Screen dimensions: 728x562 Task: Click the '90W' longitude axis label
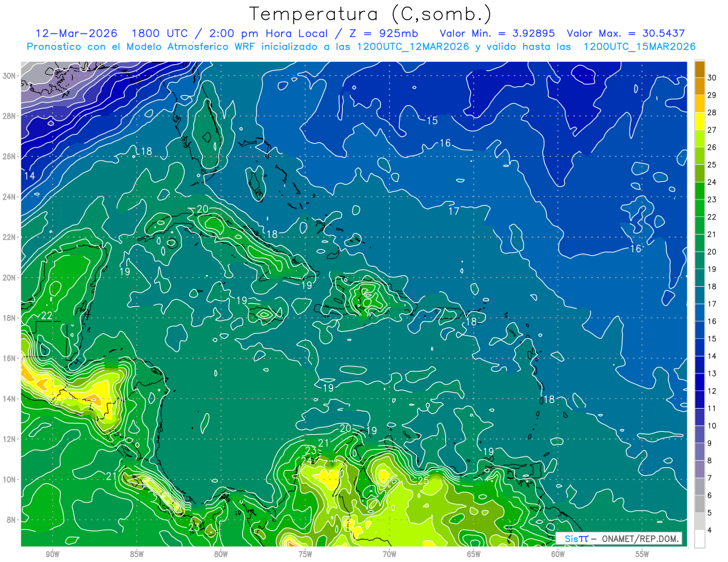pyautogui.click(x=52, y=554)
